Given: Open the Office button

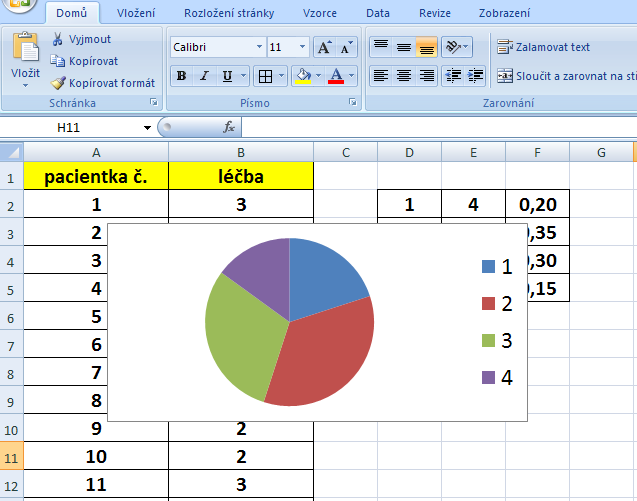Looking at the screenshot, I should [x=18, y=5].
